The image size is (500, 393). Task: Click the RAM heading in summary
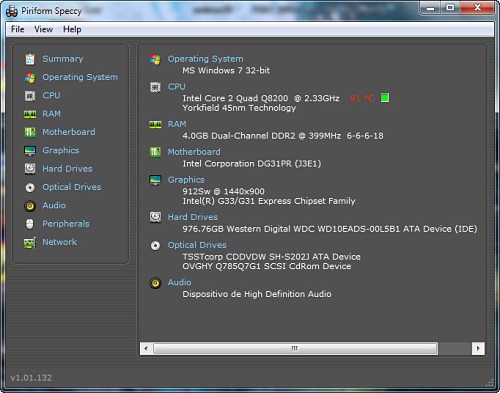pos(177,124)
